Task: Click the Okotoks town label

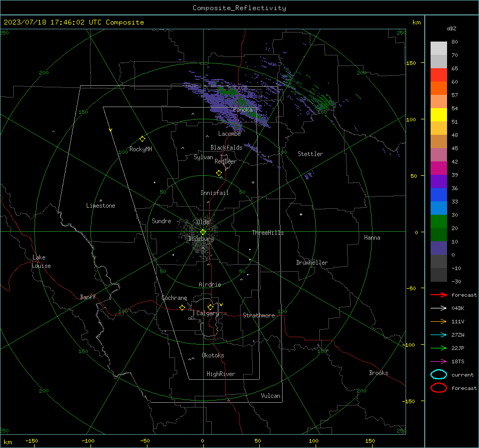Action: point(213,355)
